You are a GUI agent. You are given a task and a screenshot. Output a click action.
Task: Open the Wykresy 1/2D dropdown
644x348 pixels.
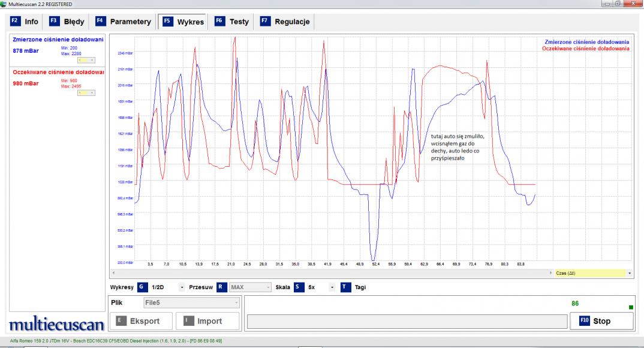(182, 287)
